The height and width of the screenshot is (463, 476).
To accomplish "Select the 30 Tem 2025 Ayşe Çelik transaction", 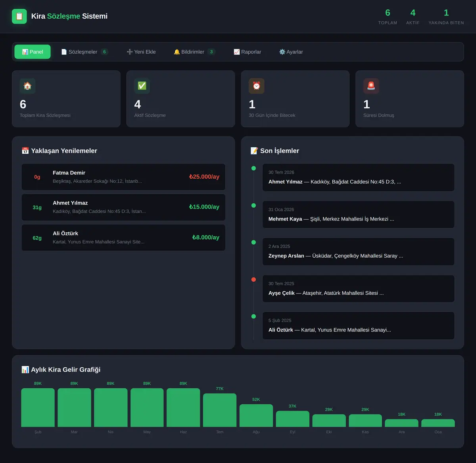I will coord(358,289).
